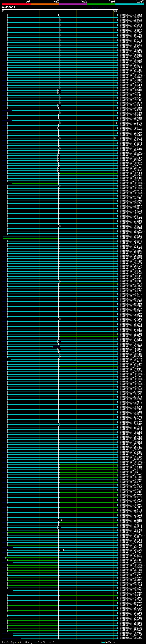Open hit UniRef100_A4HS71

[x=131, y=525]
